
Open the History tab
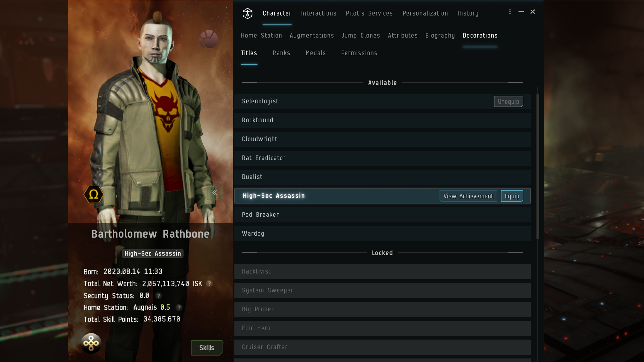(468, 13)
